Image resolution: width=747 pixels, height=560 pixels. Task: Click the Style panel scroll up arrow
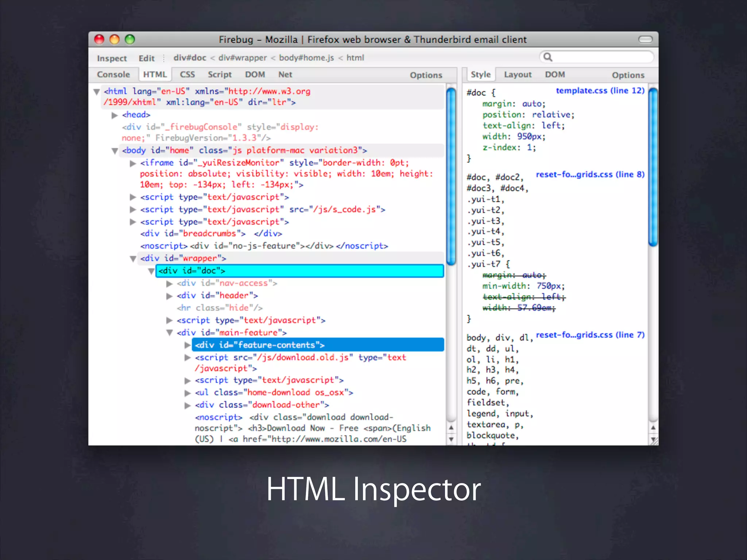(653, 428)
